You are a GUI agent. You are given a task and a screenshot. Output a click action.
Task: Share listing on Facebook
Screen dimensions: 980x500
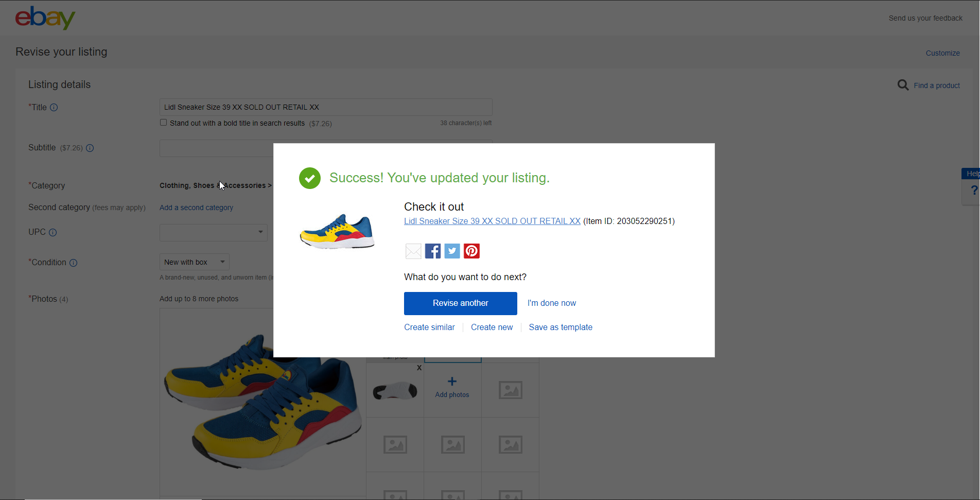[x=433, y=251]
